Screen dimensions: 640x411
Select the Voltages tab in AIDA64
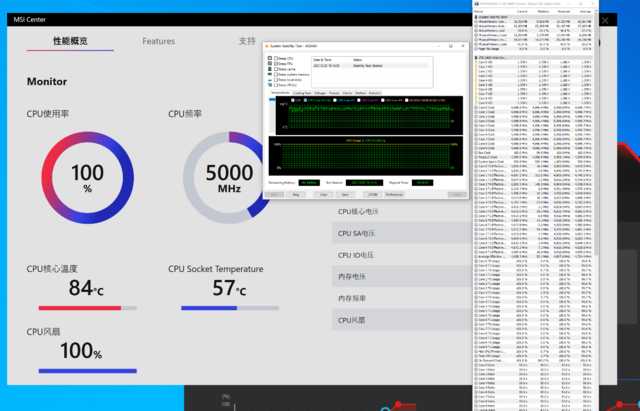pyautogui.click(x=320, y=93)
